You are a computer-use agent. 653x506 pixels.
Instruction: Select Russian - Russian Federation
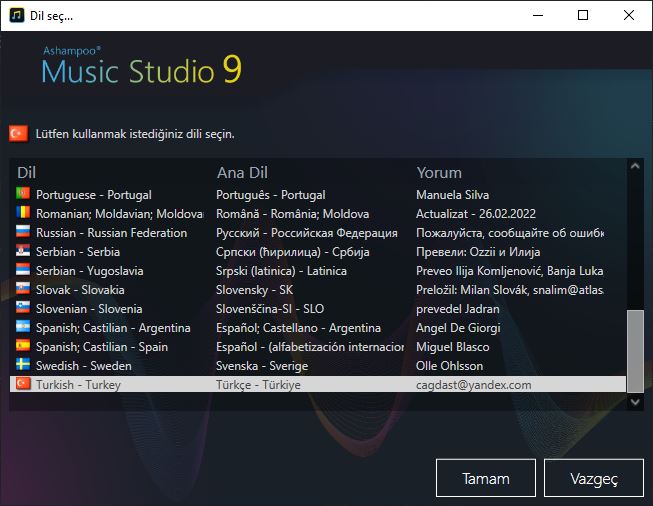pos(111,233)
